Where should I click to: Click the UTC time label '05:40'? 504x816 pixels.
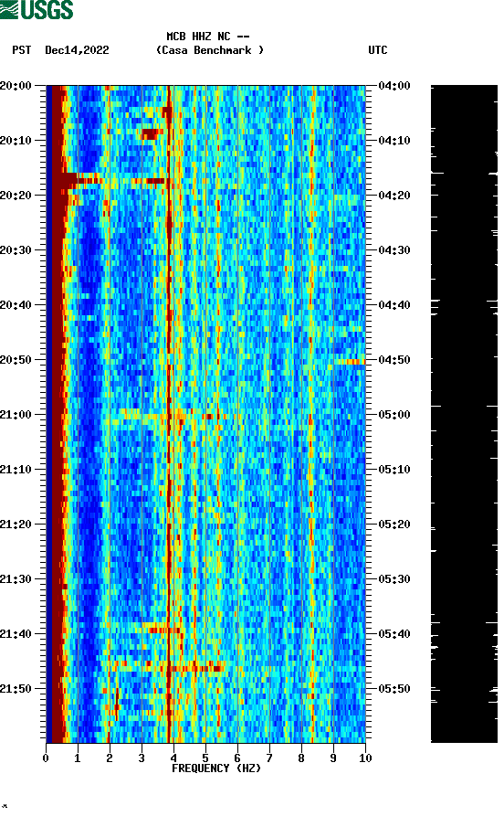coord(394,634)
